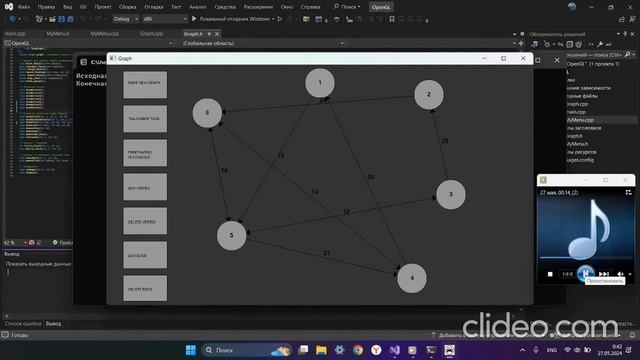
Task: Click the DELETE VERTEX button
Action: (x=145, y=221)
